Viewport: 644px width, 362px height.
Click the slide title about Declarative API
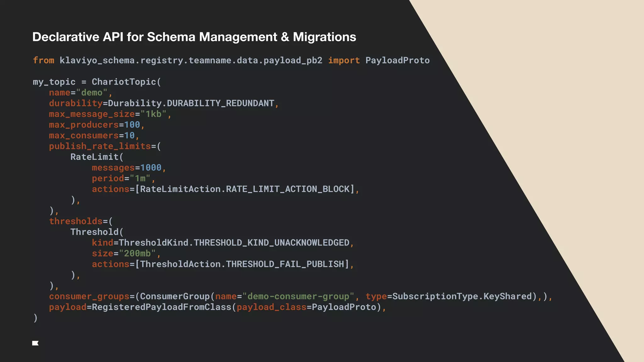(x=194, y=37)
